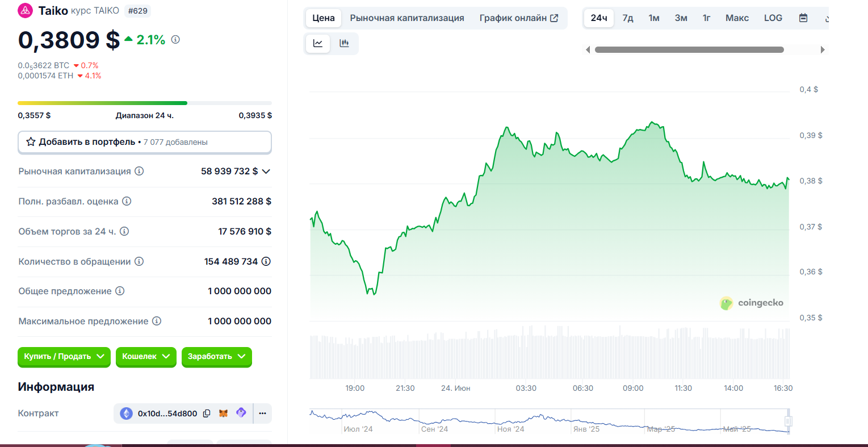Open more contract options three-dot menu

coord(262,413)
